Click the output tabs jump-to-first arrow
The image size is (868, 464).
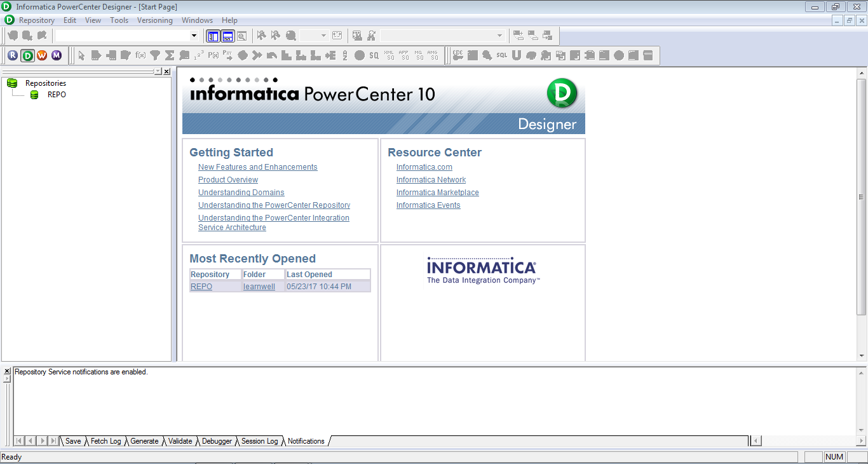coord(19,441)
